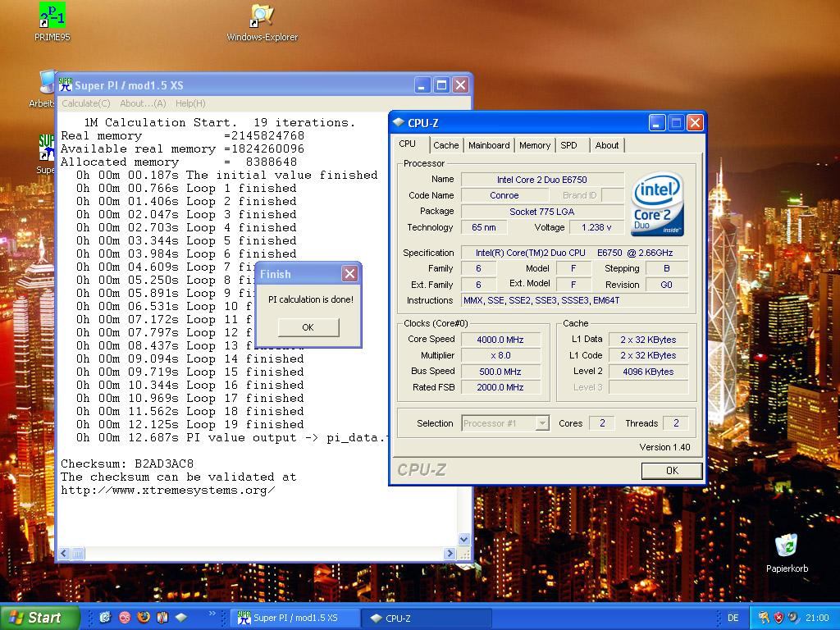Viewport: 840px width, 630px height.
Task: Open the About...(A) menu in Super PI
Action: pos(143,103)
